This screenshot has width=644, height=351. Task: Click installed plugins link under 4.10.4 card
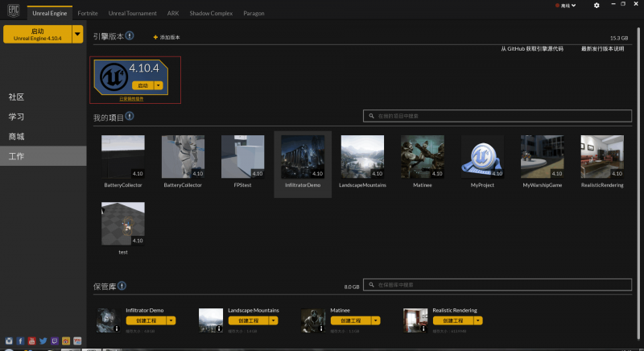[x=131, y=99]
